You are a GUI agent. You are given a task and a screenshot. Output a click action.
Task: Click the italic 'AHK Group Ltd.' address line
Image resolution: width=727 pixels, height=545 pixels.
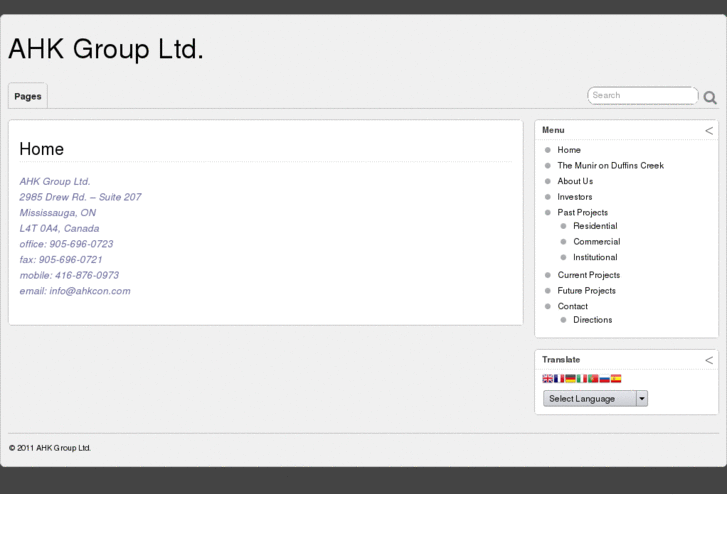(x=55, y=182)
